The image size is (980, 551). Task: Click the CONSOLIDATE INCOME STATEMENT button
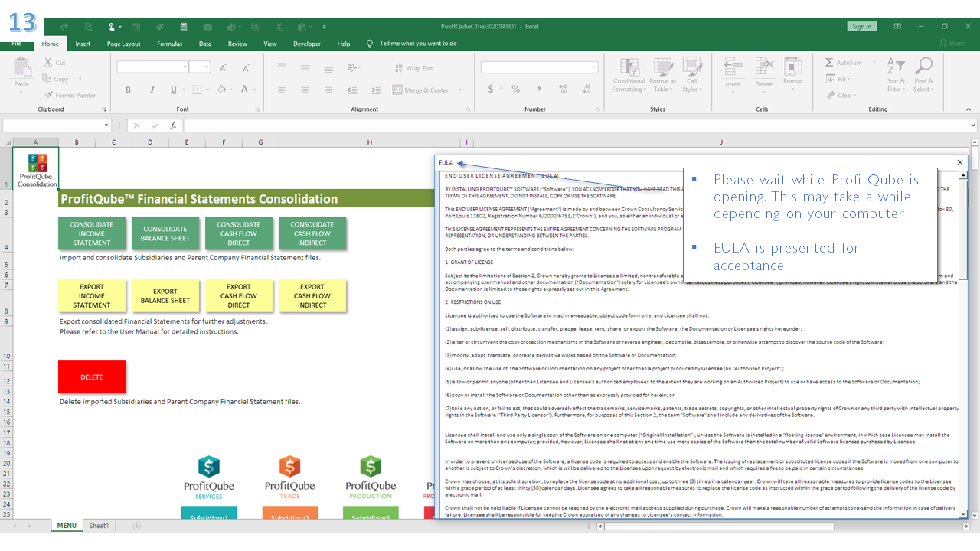(92, 233)
